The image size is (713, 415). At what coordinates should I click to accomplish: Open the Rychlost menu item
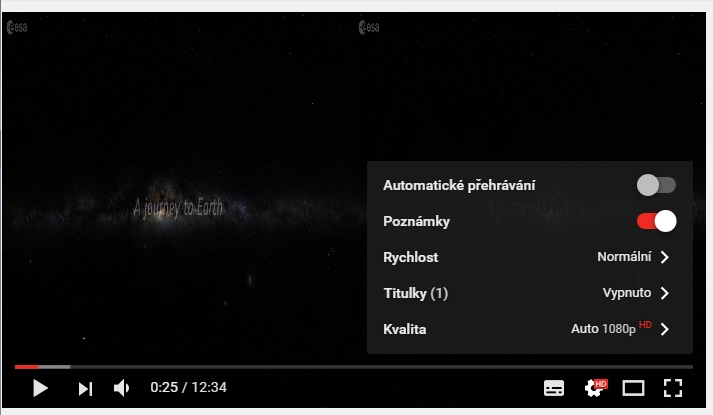530,257
